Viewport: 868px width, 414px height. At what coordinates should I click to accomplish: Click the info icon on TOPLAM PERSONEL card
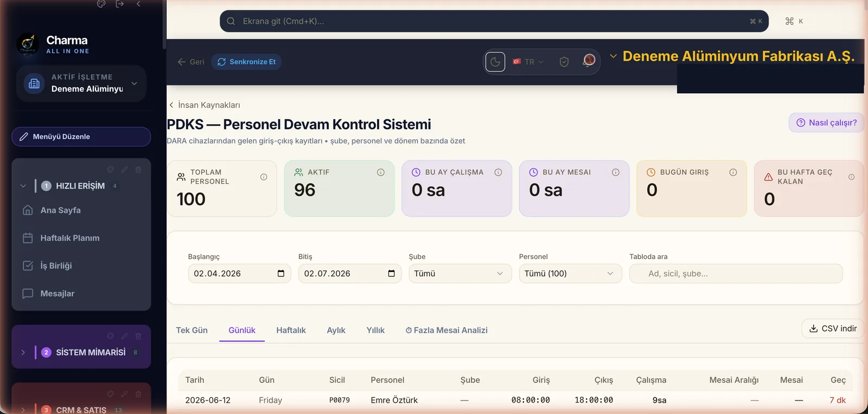coord(264,177)
